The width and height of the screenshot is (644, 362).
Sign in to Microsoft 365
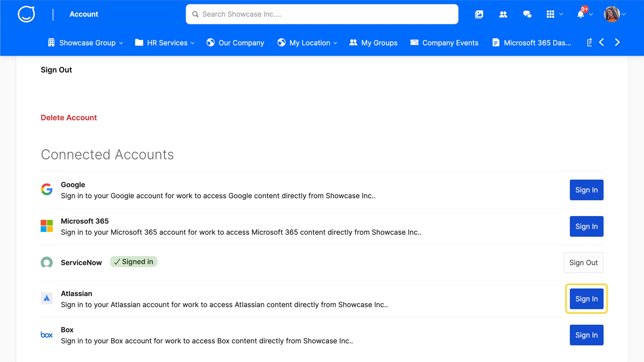point(586,226)
